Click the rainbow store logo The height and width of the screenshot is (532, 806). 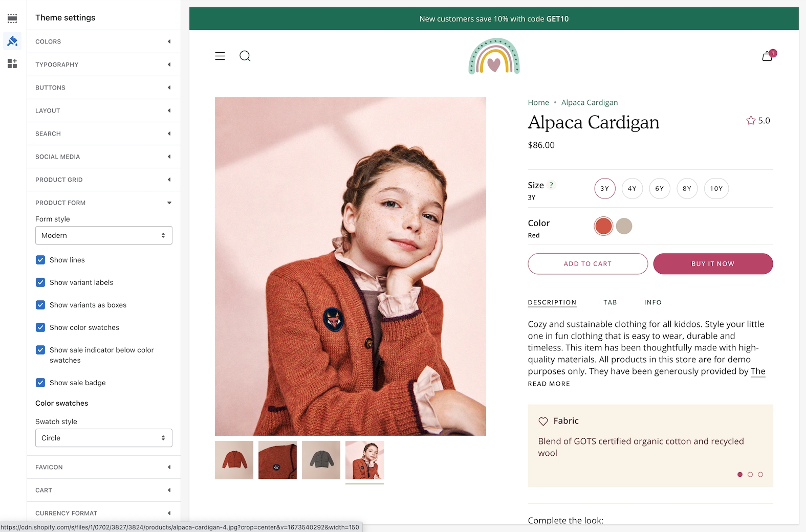tap(494, 56)
